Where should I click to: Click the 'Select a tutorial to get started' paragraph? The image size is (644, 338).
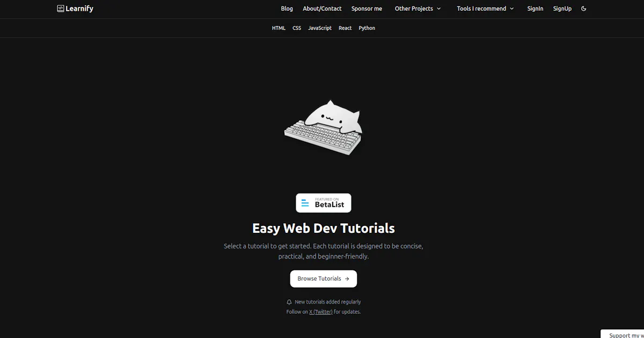(x=324, y=251)
